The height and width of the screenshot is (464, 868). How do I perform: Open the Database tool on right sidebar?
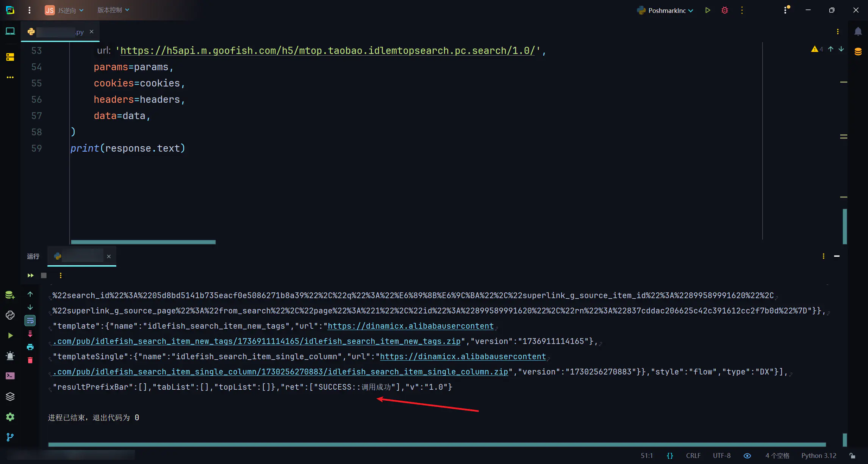coord(858,52)
